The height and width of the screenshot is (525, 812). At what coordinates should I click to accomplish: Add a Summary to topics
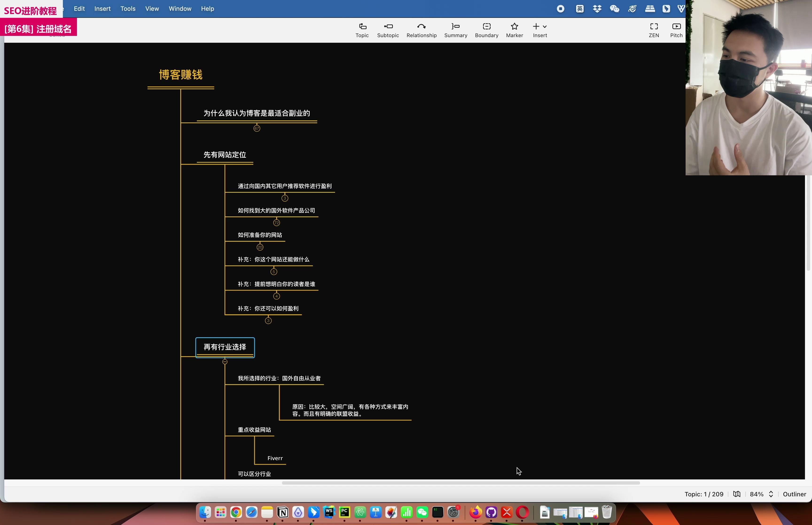(456, 30)
